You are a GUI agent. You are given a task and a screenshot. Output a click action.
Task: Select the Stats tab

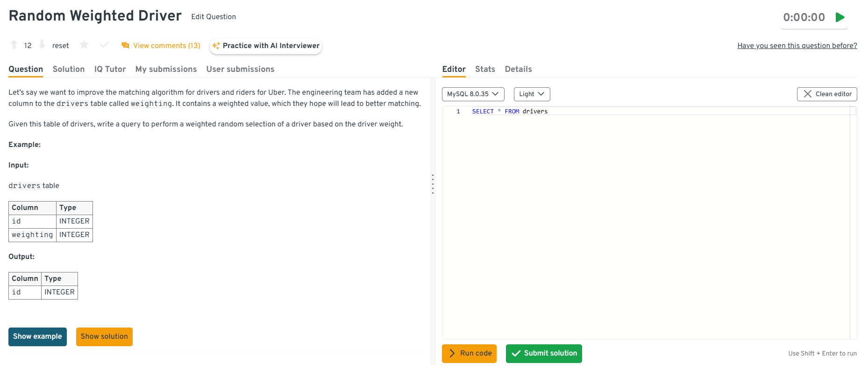(485, 69)
